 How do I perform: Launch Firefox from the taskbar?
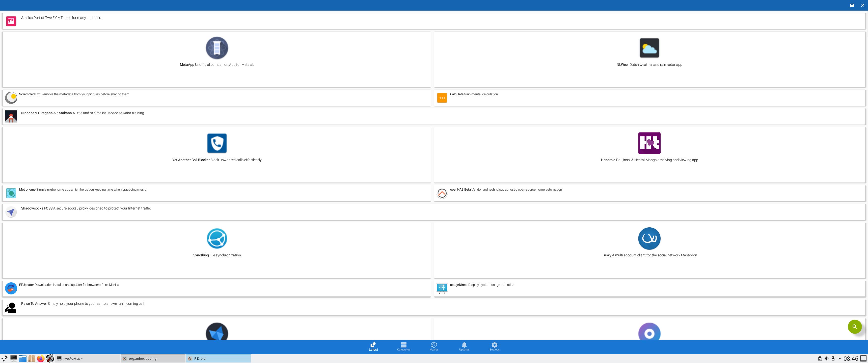[x=40, y=359]
